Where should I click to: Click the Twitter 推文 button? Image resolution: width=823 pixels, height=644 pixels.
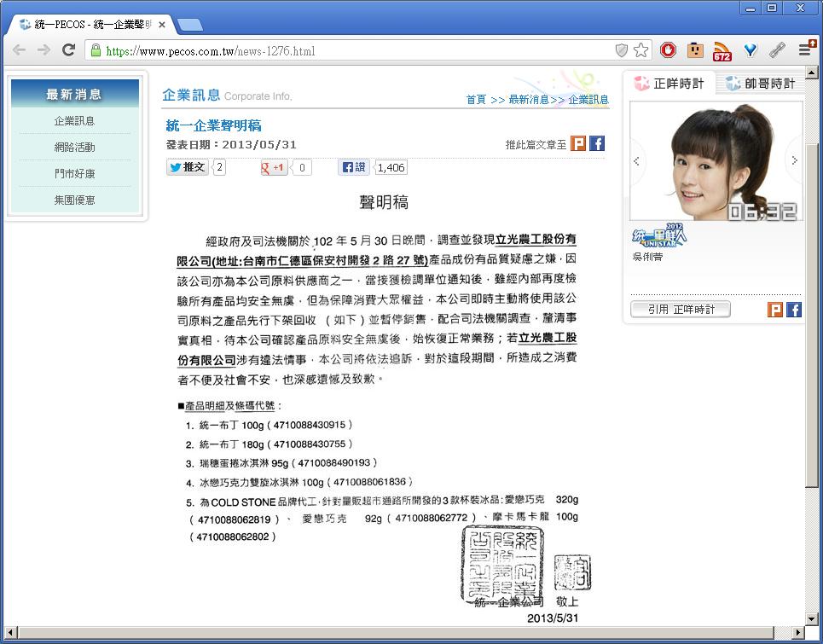(x=187, y=167)
